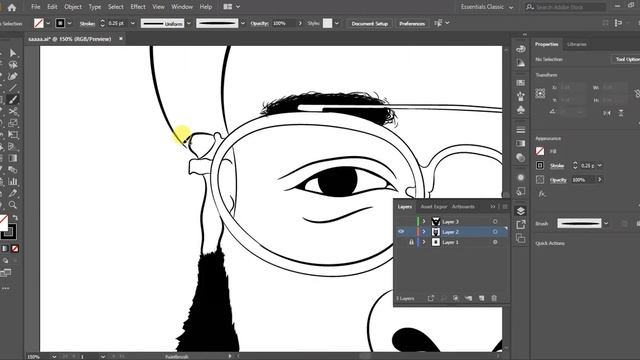
Task: Select the Free Transform tool
Action: pyautogui.click(x=13, y=134)
